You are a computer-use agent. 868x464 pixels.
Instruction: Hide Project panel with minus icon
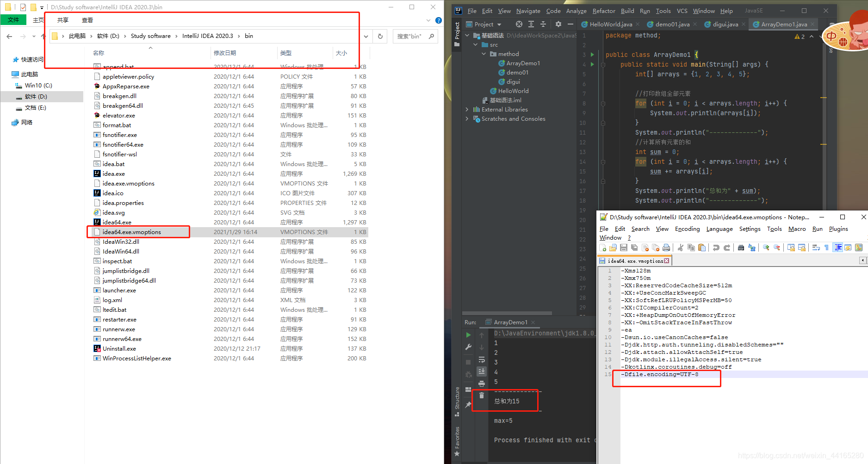(570, 24)
